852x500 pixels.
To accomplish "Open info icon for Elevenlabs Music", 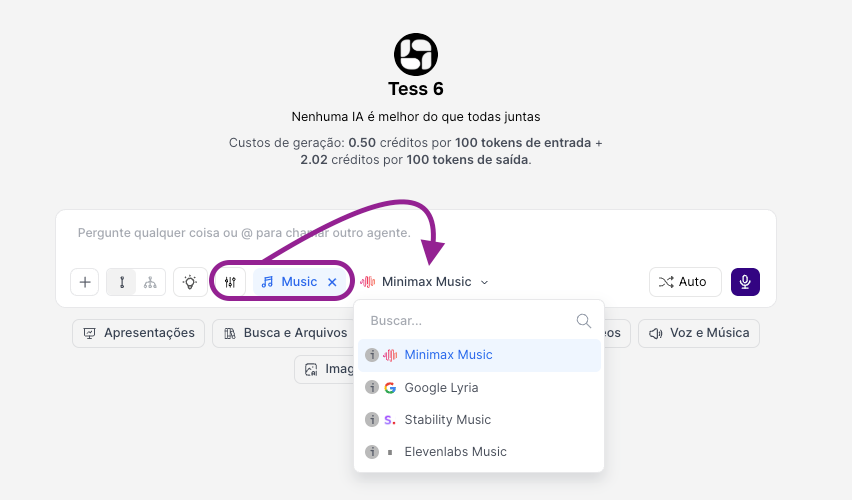I will [x=372, y=452].
